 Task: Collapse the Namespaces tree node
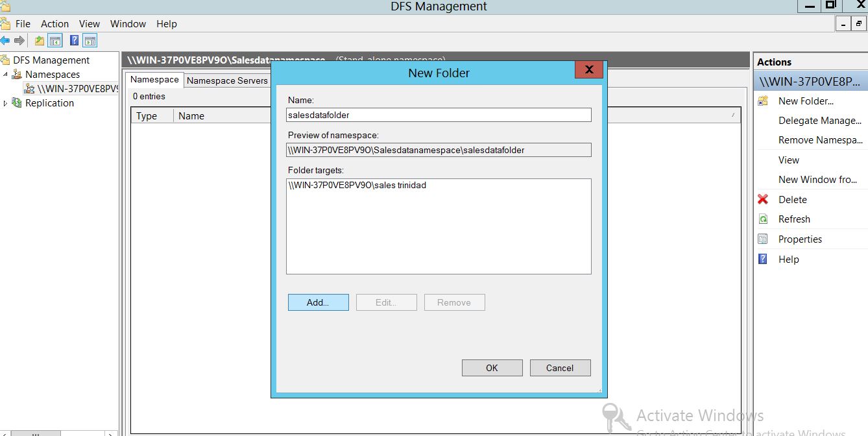pyautogui.click(x=6, y=75)
